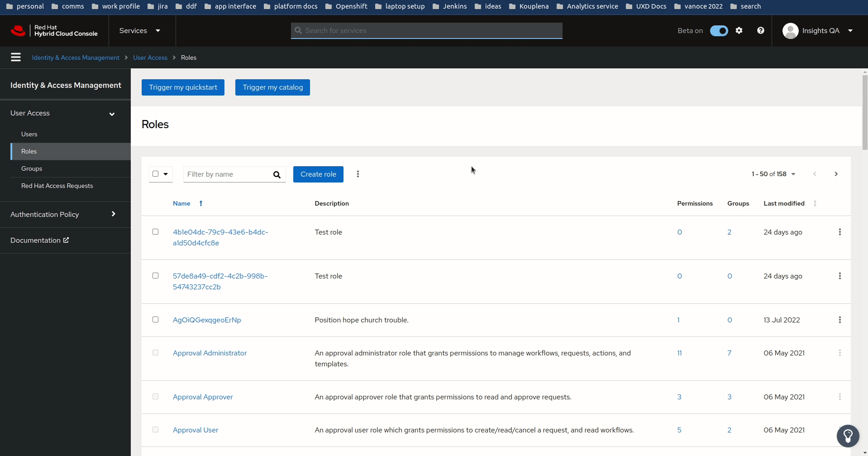This screenshot has height=456, width=868.
Task: Click the previous page arrow
Action: coord(815,174)
